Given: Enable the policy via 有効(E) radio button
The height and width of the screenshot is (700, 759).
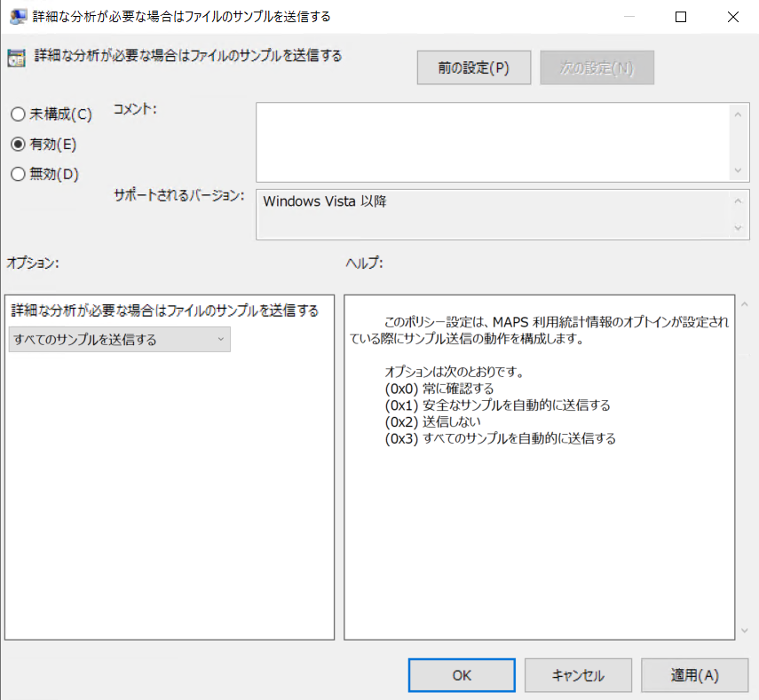Looking at the screenshot, I should click(x=16, y=144).
